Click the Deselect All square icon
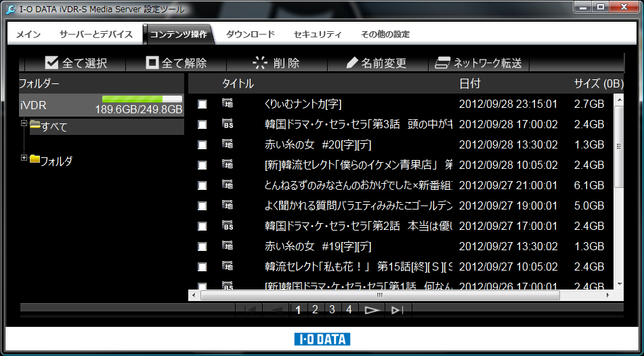This screenshot has width=644, height=356. (152, 62)
